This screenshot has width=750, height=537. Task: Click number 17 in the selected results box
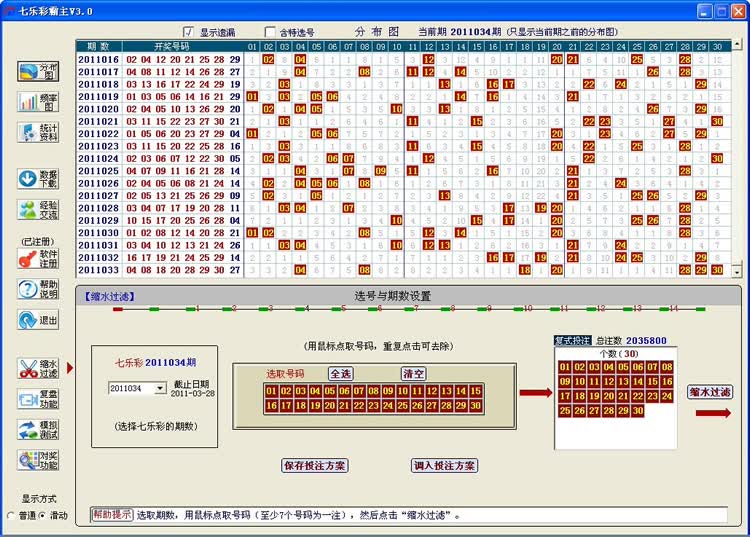(x=565, y=396)
